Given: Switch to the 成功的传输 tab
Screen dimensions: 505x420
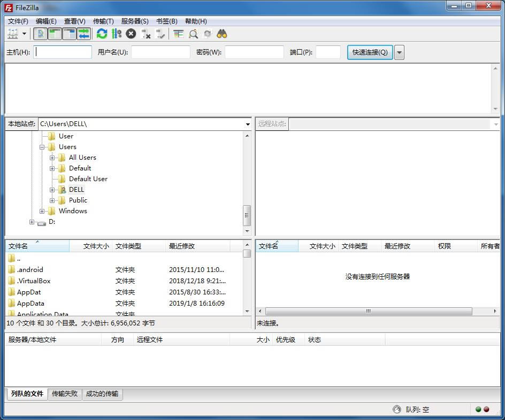Looking at the screenshot, I should click(x=102, y=394).
